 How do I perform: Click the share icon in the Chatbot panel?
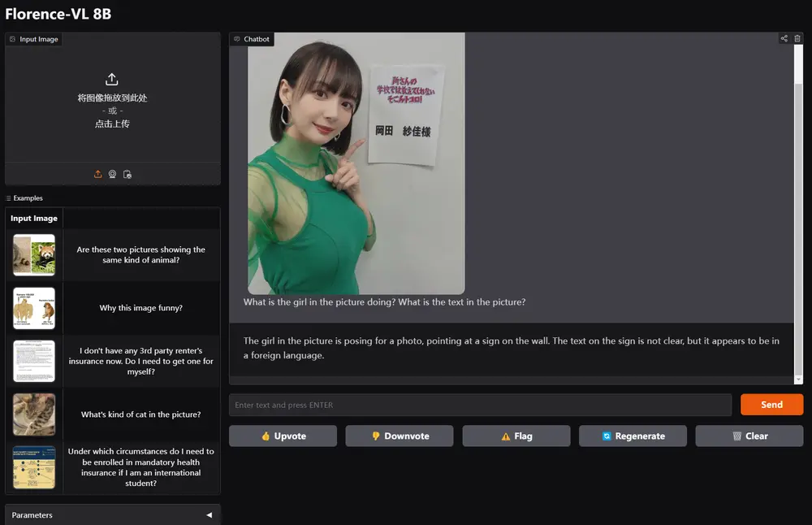point(784,38)
